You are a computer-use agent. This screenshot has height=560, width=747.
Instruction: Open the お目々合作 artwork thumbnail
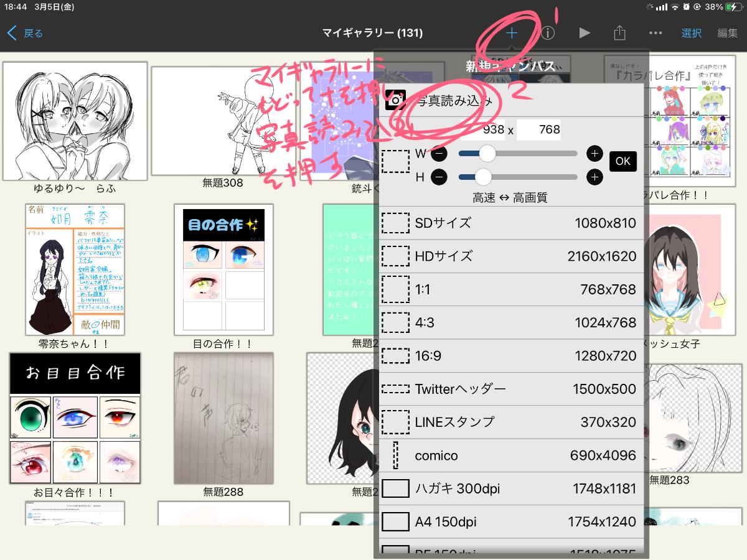click(75, 418)
